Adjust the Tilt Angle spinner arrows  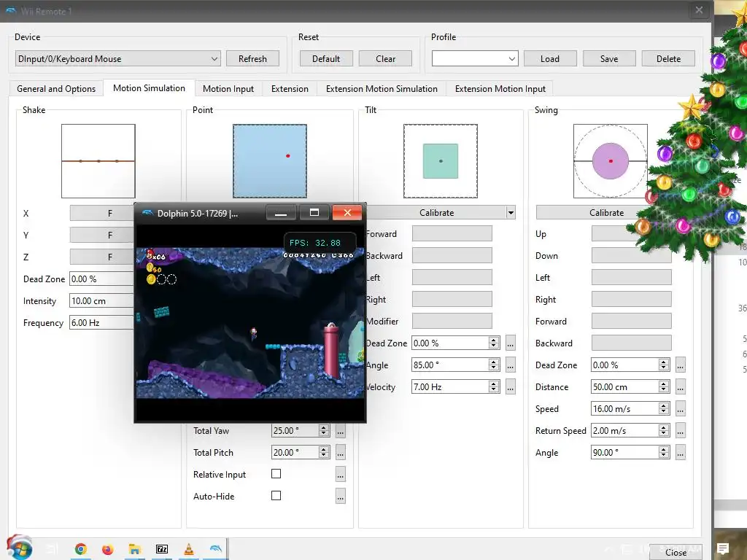(x=494, y=365)
